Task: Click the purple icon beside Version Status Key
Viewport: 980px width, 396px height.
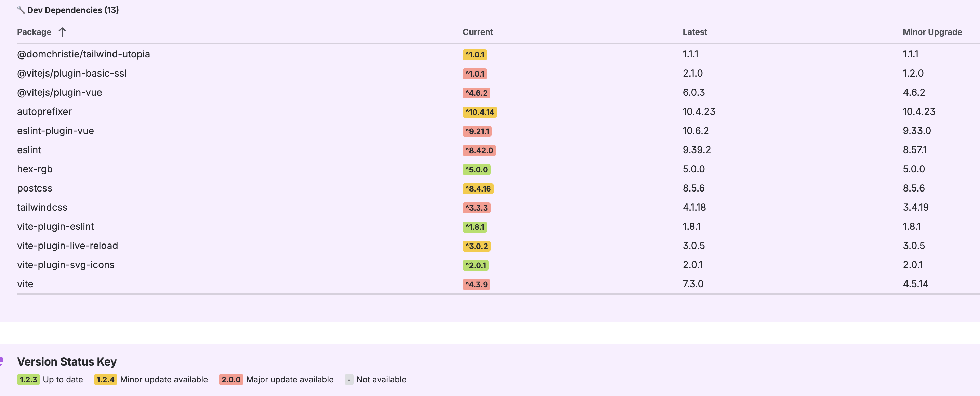Action: (1, 361)
